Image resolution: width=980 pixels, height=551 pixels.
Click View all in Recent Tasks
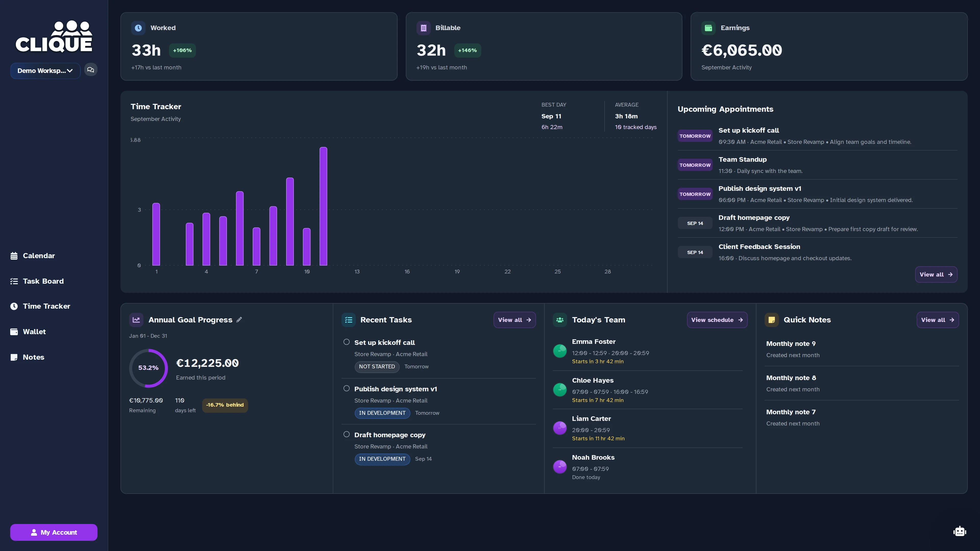point(514,320)
